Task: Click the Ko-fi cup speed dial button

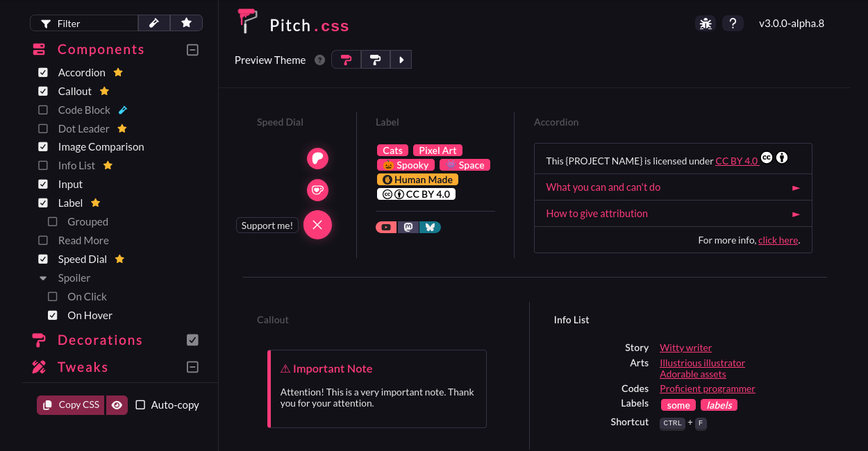Action: point(317,190)
